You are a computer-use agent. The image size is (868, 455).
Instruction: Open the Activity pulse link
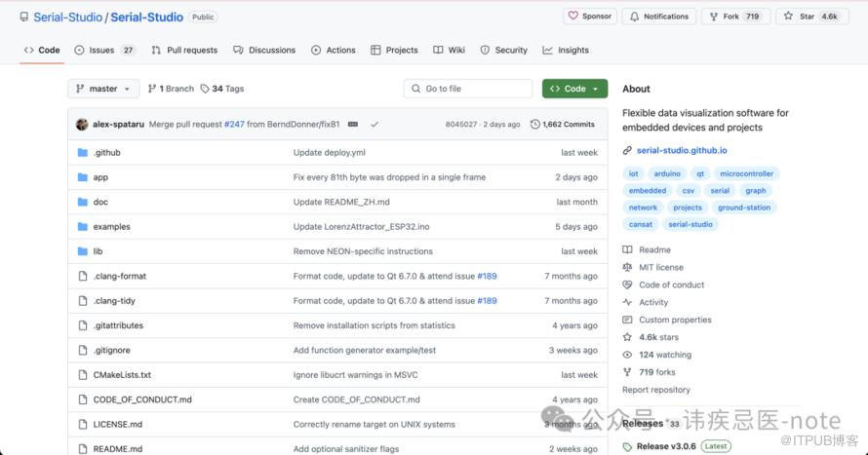point(652,302)
